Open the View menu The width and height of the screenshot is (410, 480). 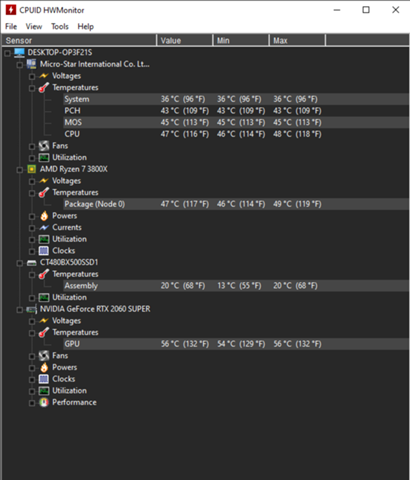(34, 26)
